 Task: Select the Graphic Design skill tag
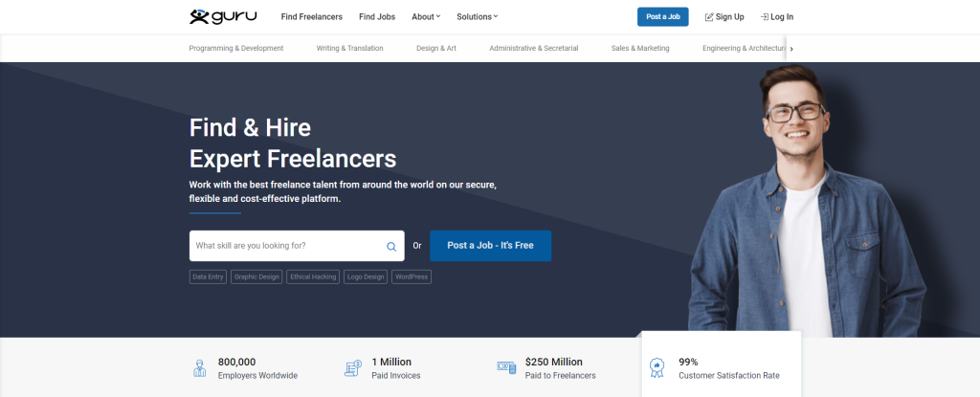coord(256,277)
